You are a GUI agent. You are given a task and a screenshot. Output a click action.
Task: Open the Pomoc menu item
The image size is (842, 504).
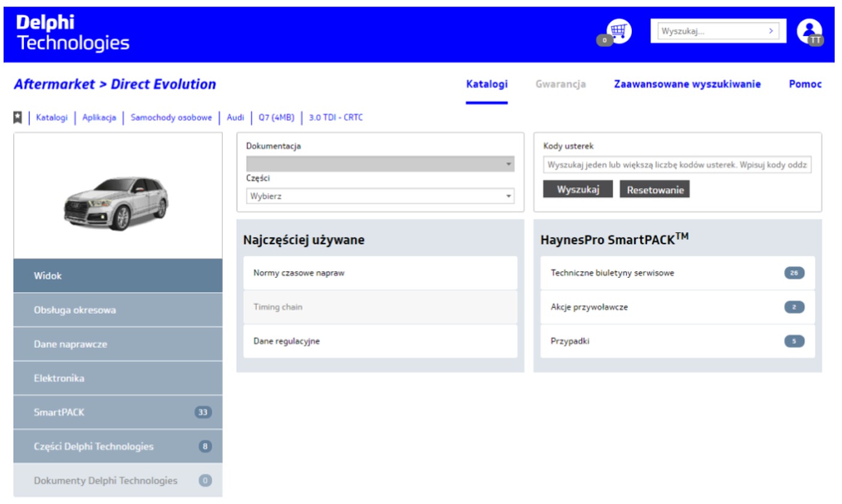pos(805,84)
